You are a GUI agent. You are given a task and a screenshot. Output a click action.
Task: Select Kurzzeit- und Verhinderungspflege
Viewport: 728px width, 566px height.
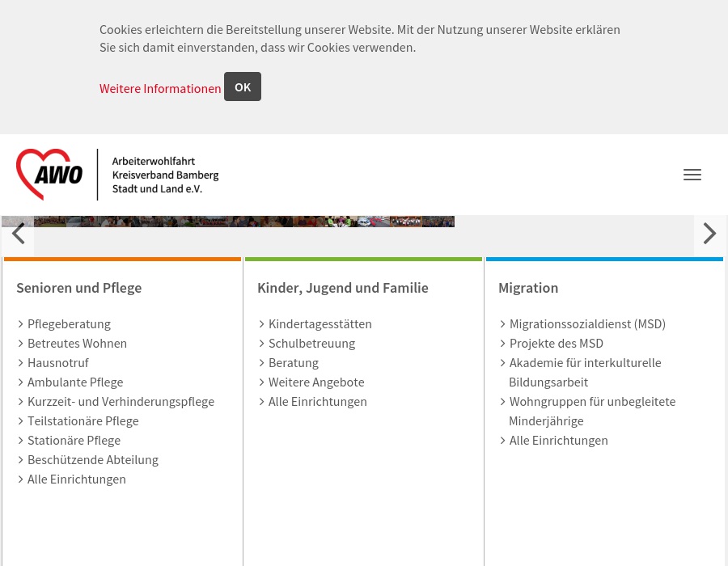point(121,402)
